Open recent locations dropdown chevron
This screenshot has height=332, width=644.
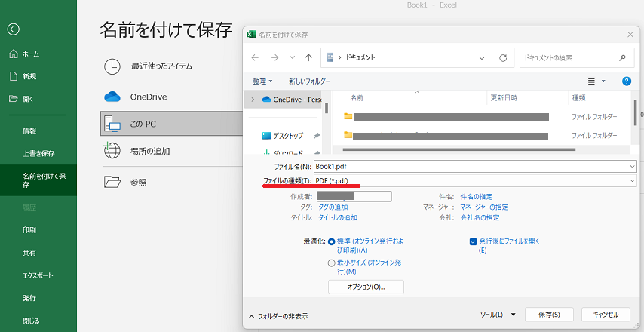(x=293, y=58)
